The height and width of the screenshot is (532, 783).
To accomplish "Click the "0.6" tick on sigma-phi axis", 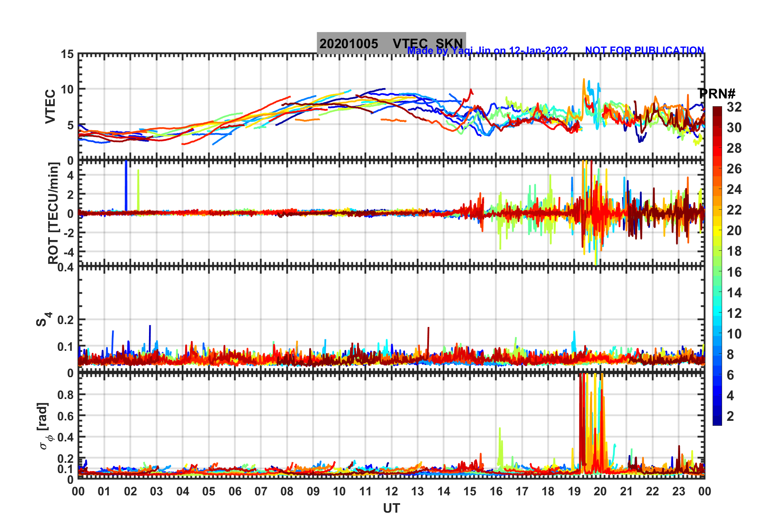I will click(x=65, y=416).
